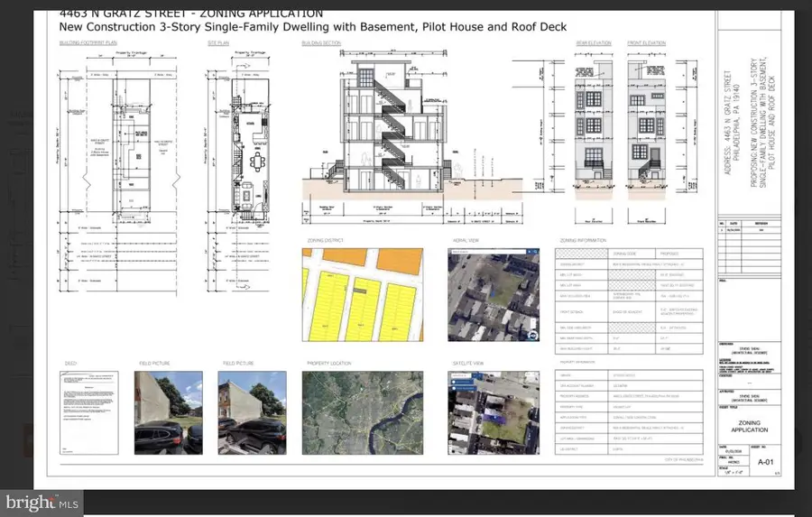Open the first Field Picture photo
Screen dimensions: 812x517
169,413
